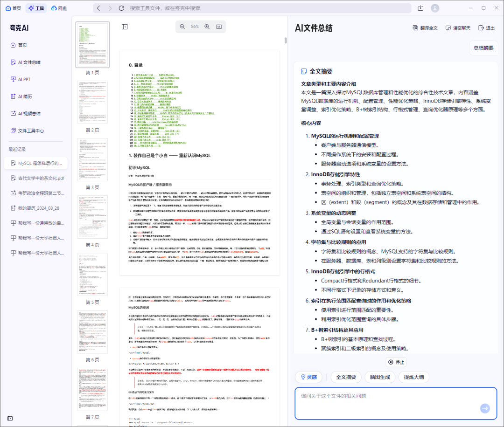Click the document viewer scrollbar
Image resolution: width=504 pixels, height=427 pixels.
tap(286, 41)
